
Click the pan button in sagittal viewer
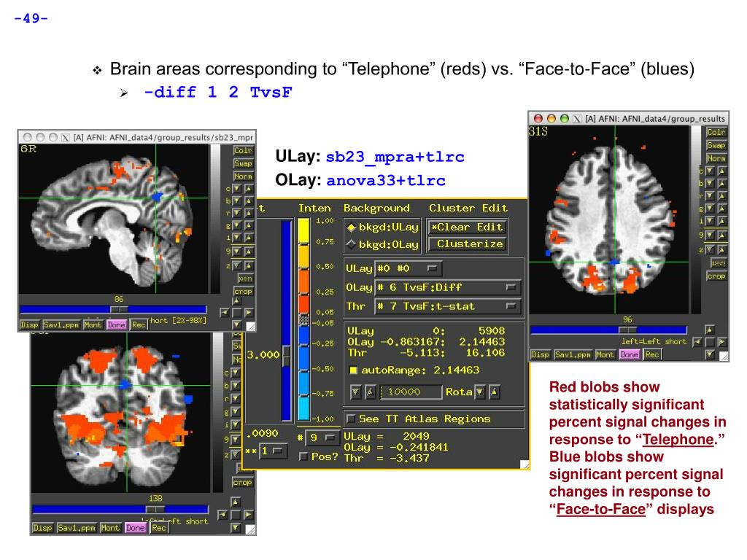[x=245, y=278]
